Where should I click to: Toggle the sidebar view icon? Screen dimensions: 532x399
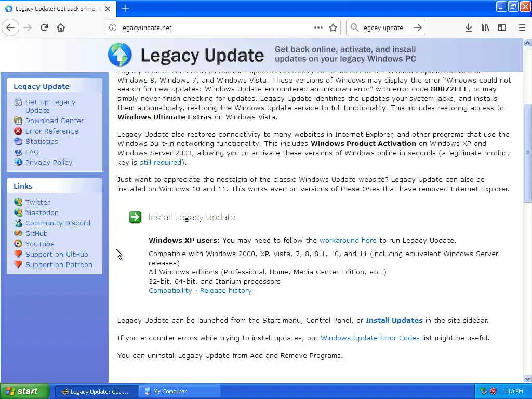(502, 28)
